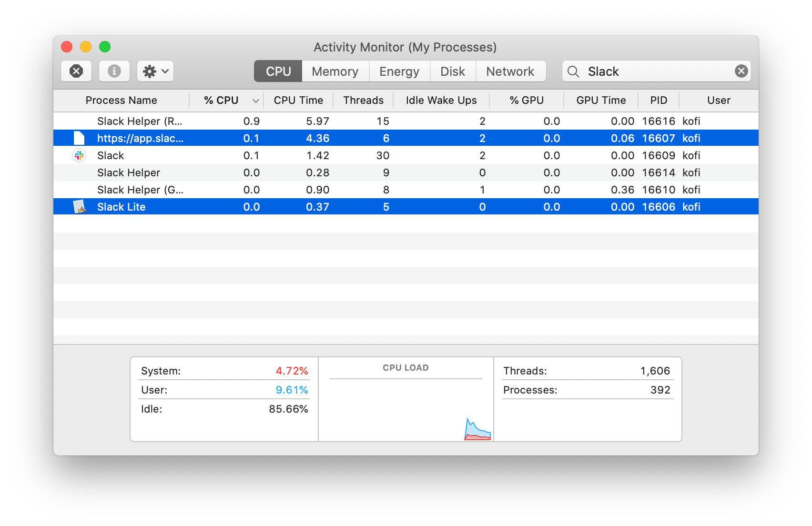
Task: Click the document icon of https://app.slac...
Action: tap(79, 138)
